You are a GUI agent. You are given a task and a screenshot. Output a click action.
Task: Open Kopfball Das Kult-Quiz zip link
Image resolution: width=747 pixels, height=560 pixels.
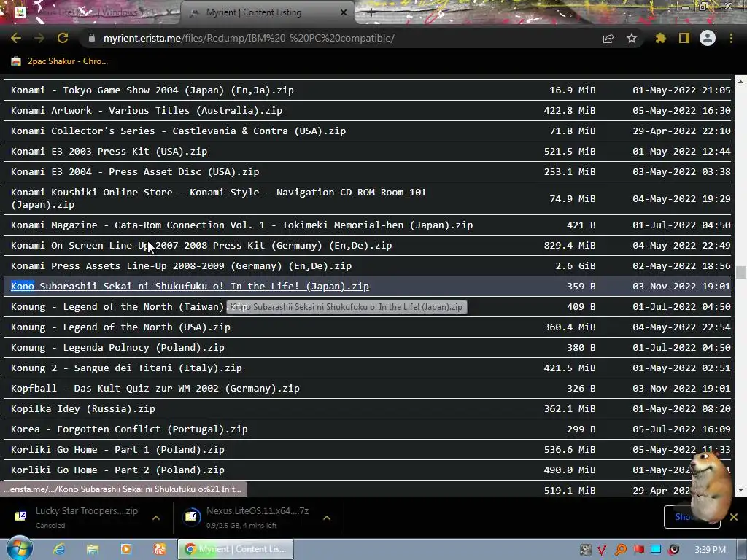[x=155, y=389]
